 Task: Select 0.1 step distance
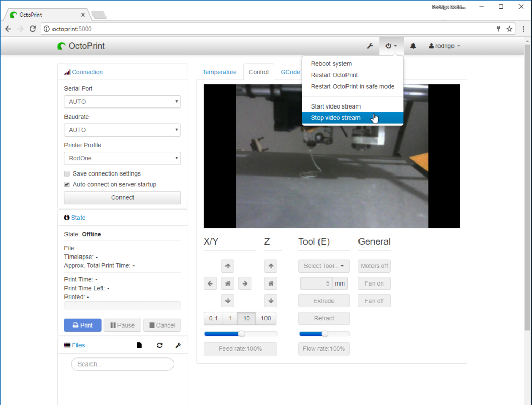[214, 318]
